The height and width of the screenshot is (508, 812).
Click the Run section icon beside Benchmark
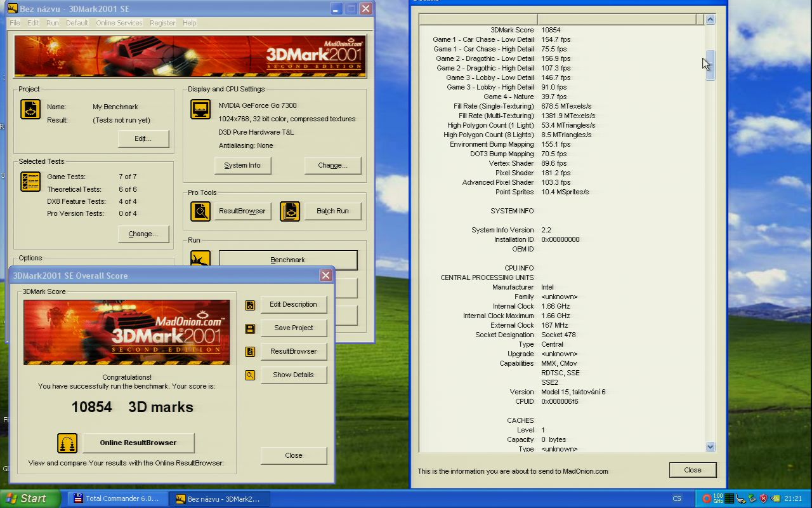click(x=200, y=258)
